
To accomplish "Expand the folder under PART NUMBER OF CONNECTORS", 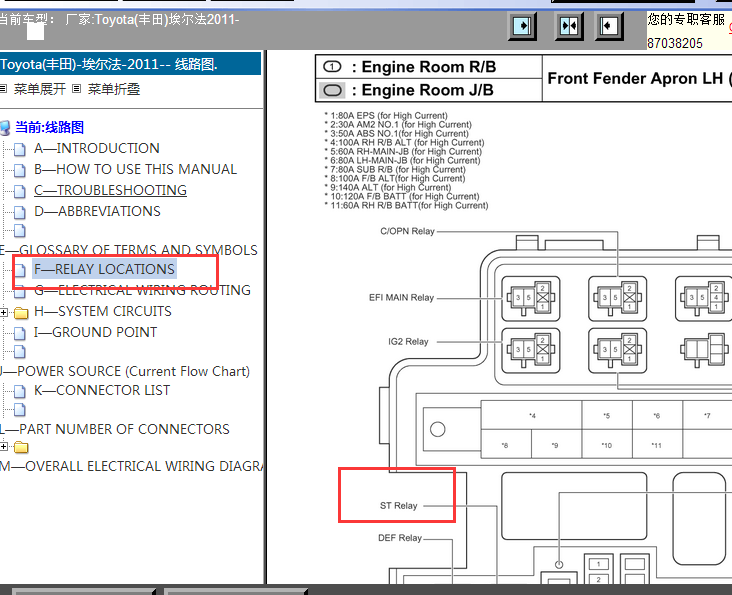I will 4,447.
